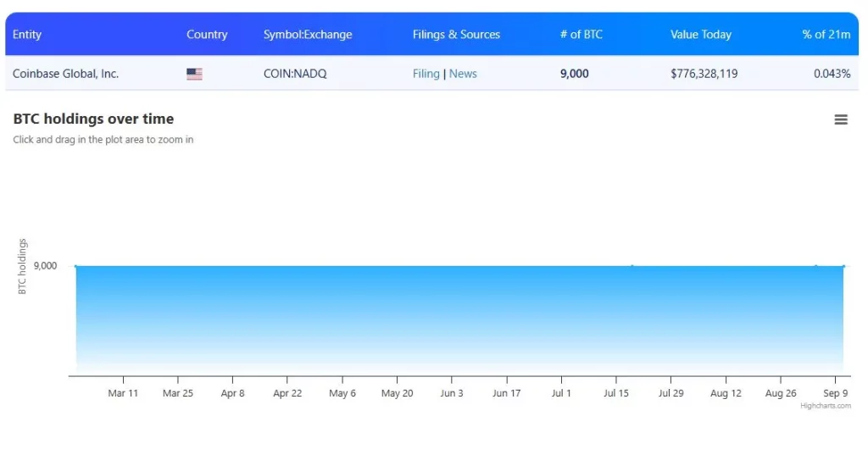Click the Aug 26 x-axis label

[x=781, y=393]
